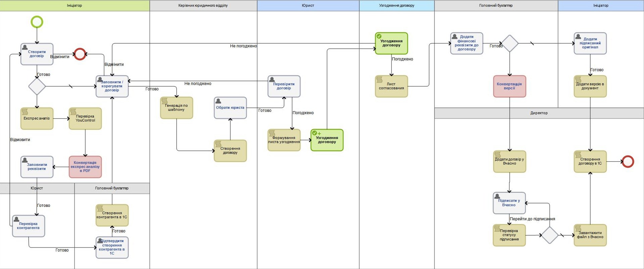Select the Заповнити / корегувати договір task
This screenshot has width=644, height=269.
112,86
